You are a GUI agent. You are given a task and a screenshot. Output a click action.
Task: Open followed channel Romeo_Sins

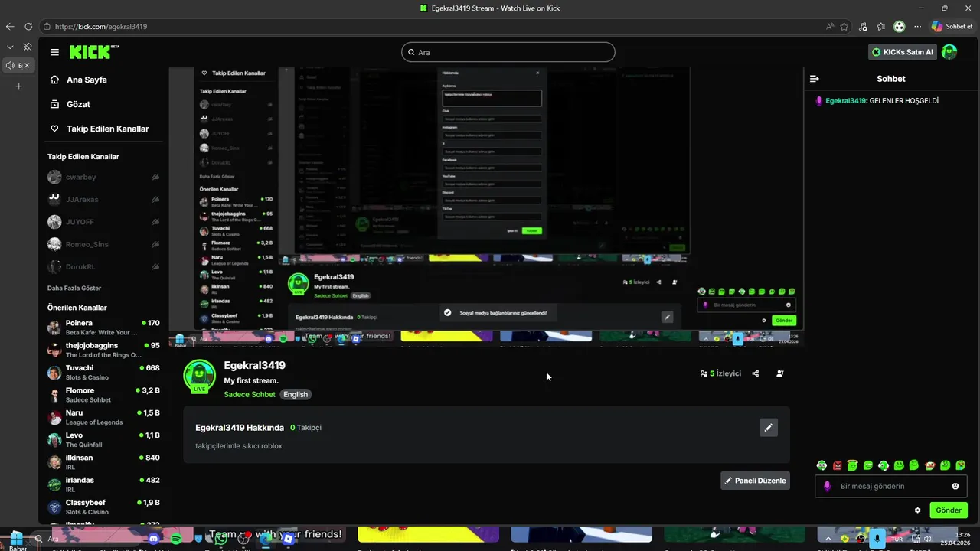pyautogui.click(x=104, y=244)
